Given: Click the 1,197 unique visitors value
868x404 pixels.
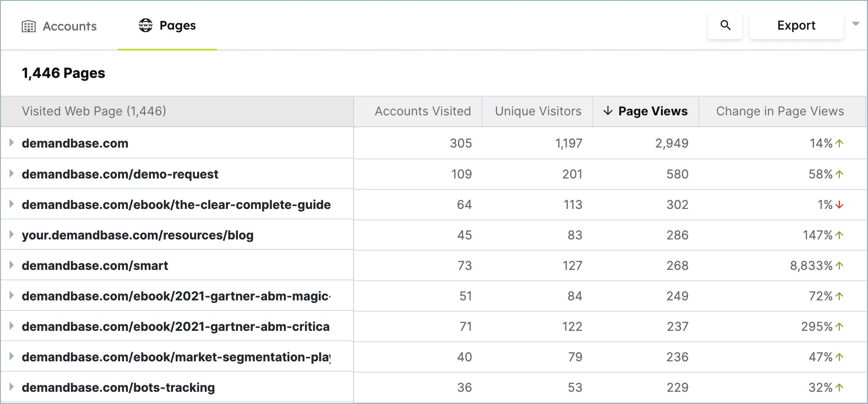Looking at the screenshot, I should (568, 143).
